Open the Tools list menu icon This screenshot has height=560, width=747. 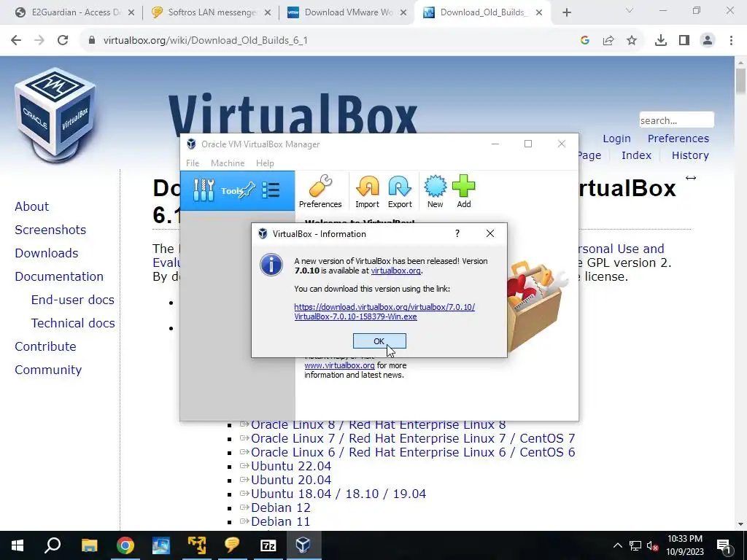click(x=271, y=190)
